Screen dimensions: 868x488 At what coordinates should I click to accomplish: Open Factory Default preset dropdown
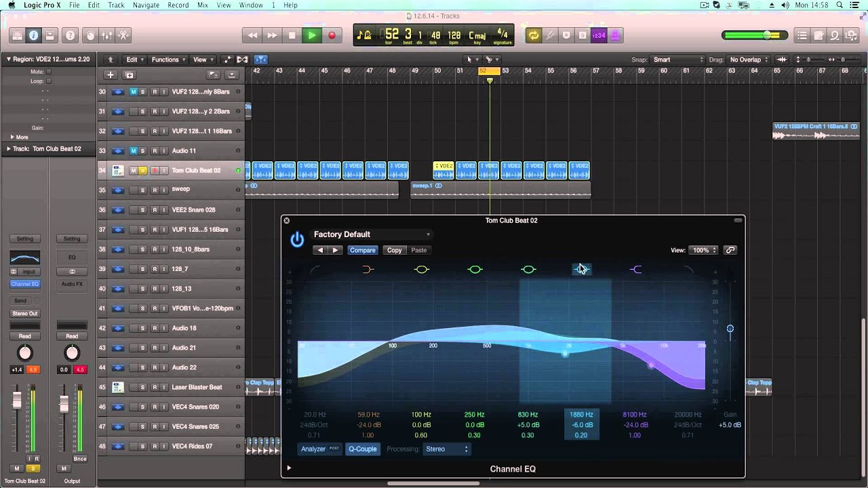click(372, 235)
